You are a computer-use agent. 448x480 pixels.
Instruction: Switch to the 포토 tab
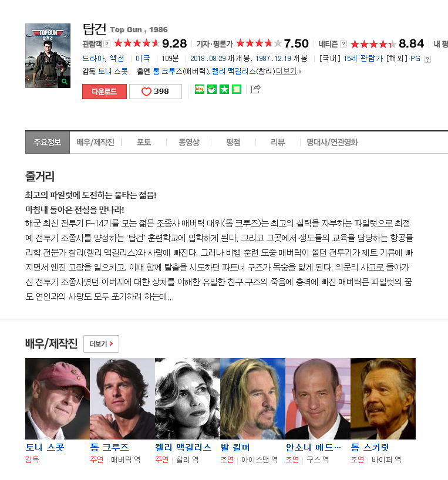144,143
